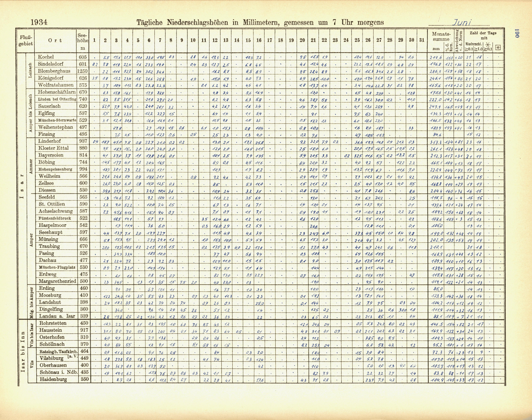Viewport: 532px width, 420px height.
Task: Select the station name "Landshut"
Action: point(50,302)
